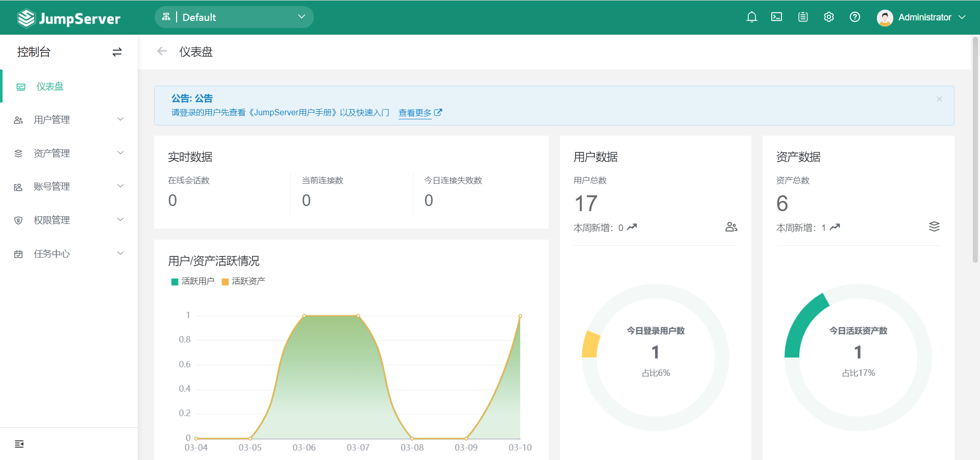The width and height of the screenshot is (980, 460).
Task: Toggle the 活跃用户 legend swatch
Action: point(175,282)
